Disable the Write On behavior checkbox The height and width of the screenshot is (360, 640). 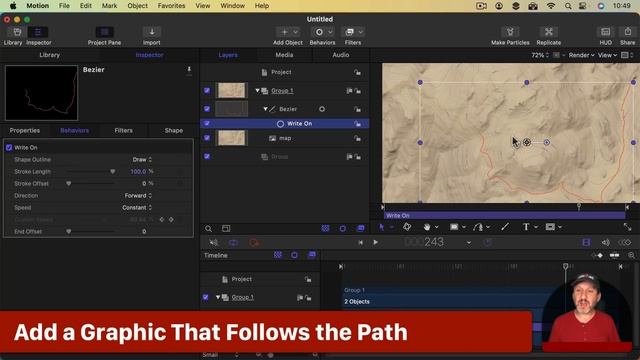point(9,147)
